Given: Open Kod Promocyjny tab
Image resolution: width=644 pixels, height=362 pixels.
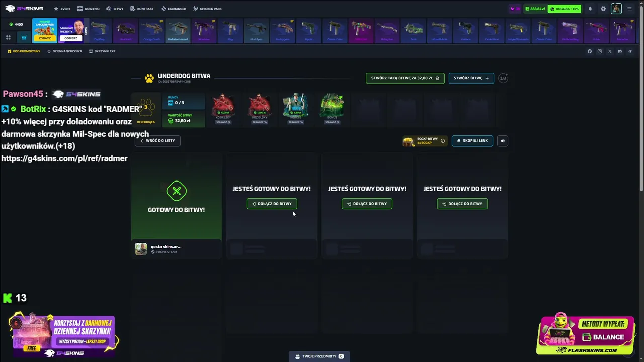Looking at the screenshot, I should click(x=24, y=51).
